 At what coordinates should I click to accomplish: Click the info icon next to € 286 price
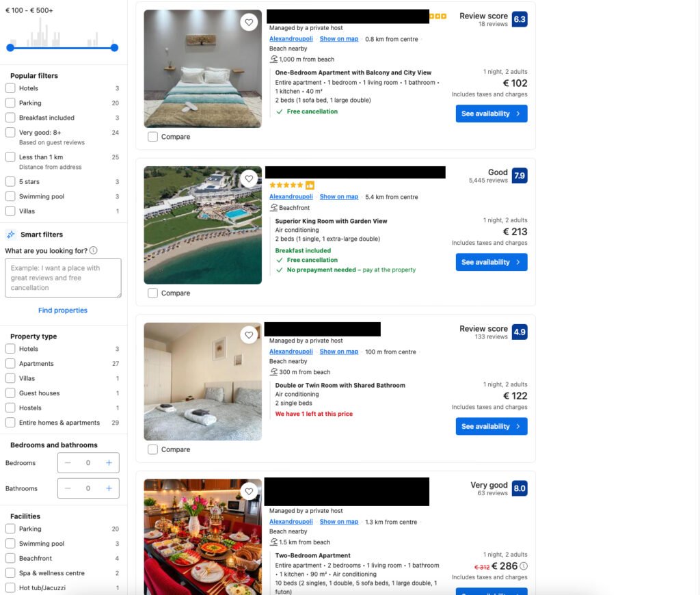[524, 566]
